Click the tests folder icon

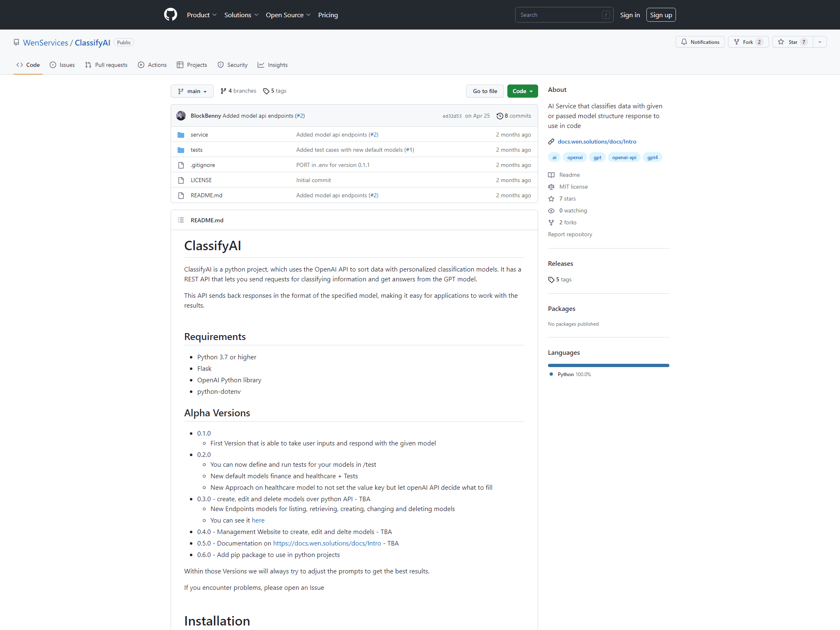coord(181,150)
